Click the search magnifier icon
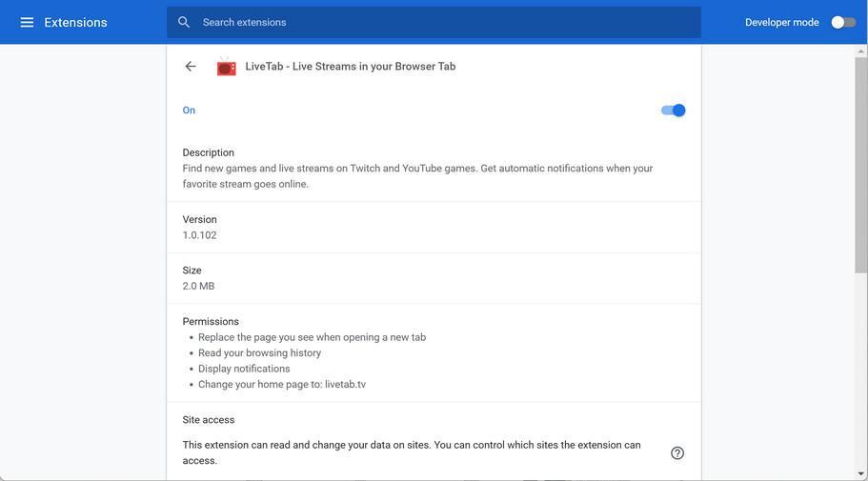 click(184, 22)
